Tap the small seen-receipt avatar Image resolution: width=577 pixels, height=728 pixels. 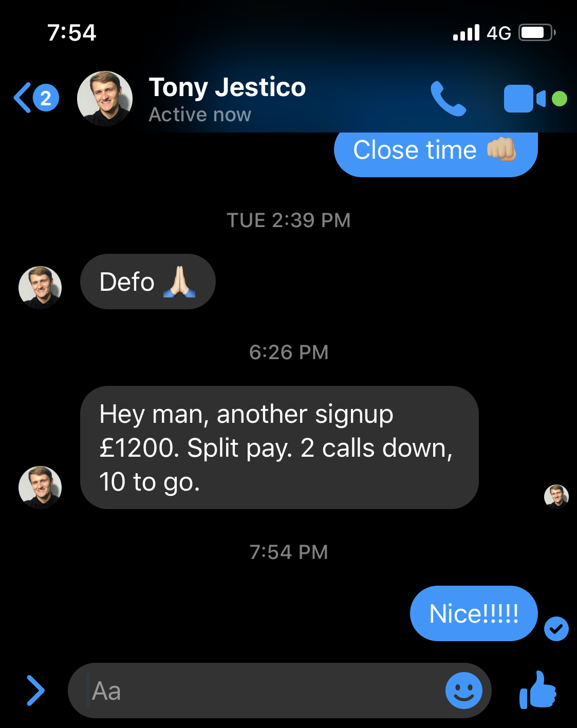click(x=556, y=496)
